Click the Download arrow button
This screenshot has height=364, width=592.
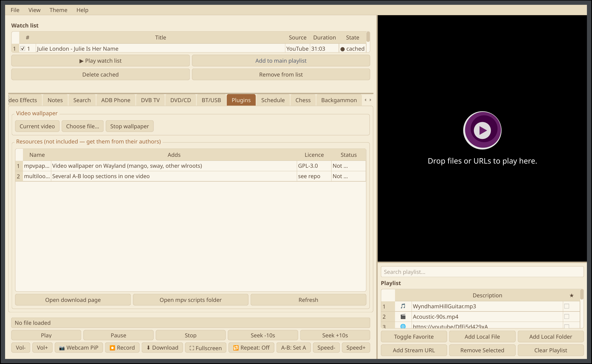tap(162, 347)
